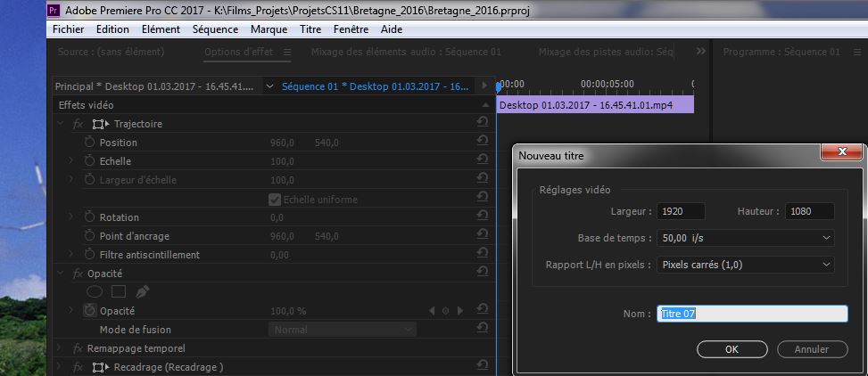
Task: Toggle Rotation animation stopwatch
Action: (90, 217)
